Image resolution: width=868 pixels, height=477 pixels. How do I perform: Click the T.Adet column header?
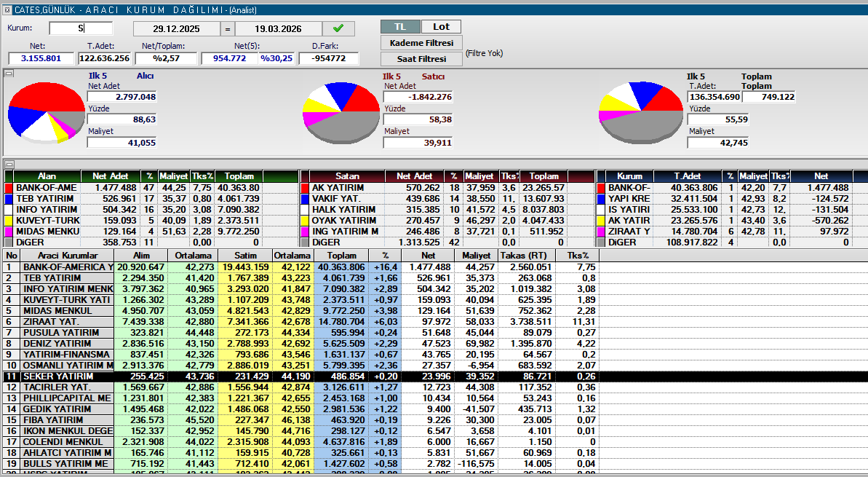pyautogui.click(x=688, y=176)
